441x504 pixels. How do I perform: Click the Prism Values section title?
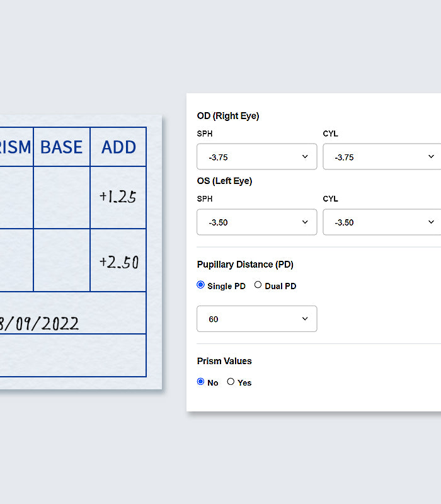[x=224, y=361]
